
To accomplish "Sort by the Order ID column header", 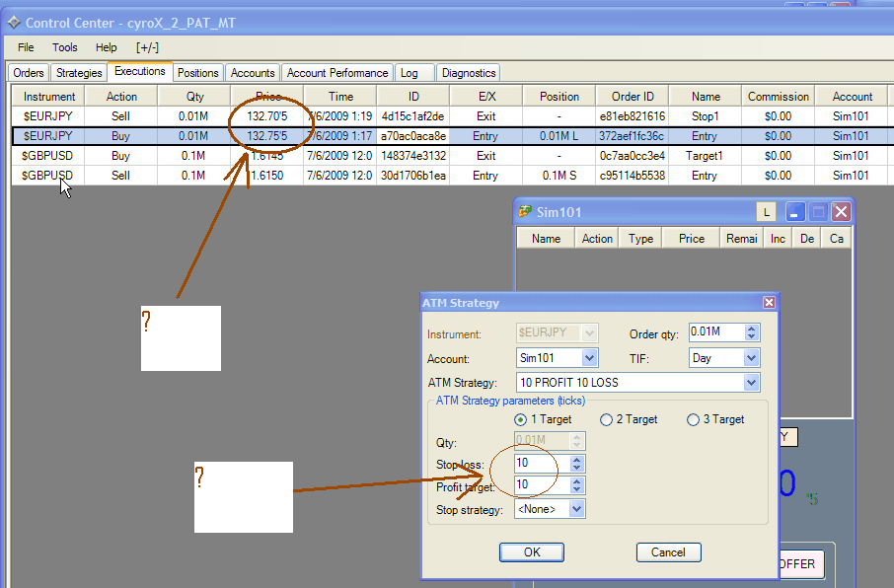I will [633, 97].
